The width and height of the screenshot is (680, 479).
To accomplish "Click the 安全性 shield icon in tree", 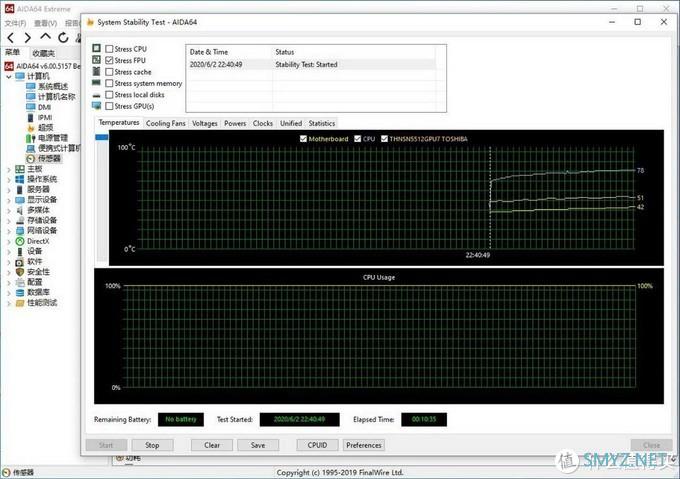I will 20,272.
